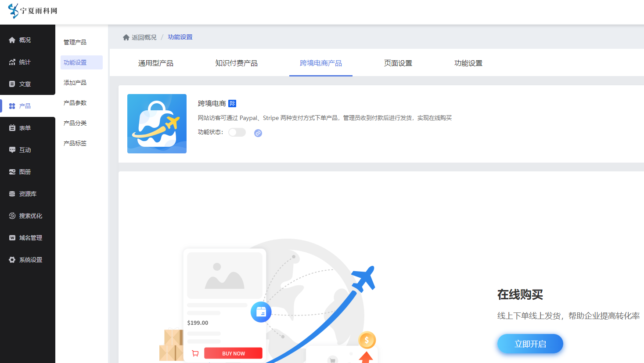This screenshot has height=363, width=644.
Task: Click the home icon beside 概况
Action: point(12,40)
